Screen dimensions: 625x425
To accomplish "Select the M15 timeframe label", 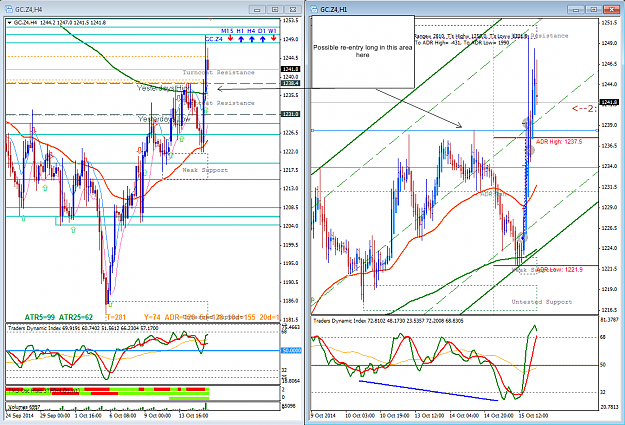I will point(227,31).
